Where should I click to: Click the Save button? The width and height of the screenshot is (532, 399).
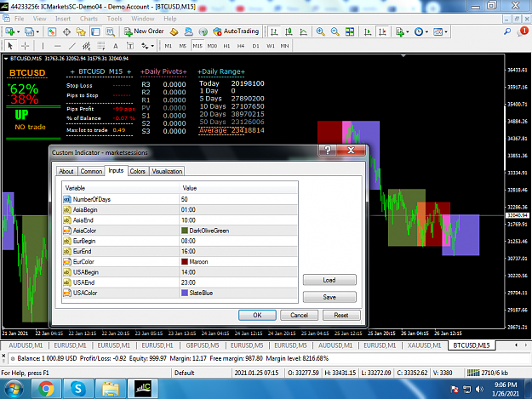329,297
